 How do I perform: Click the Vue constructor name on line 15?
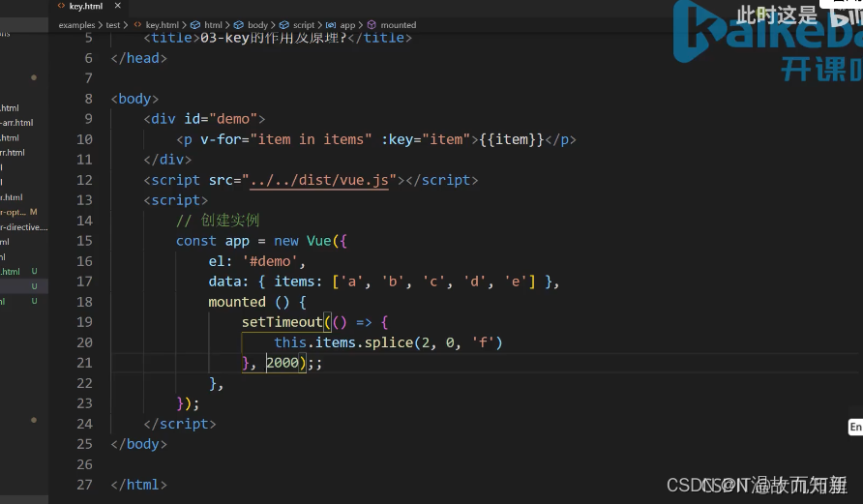click(318, 241)
